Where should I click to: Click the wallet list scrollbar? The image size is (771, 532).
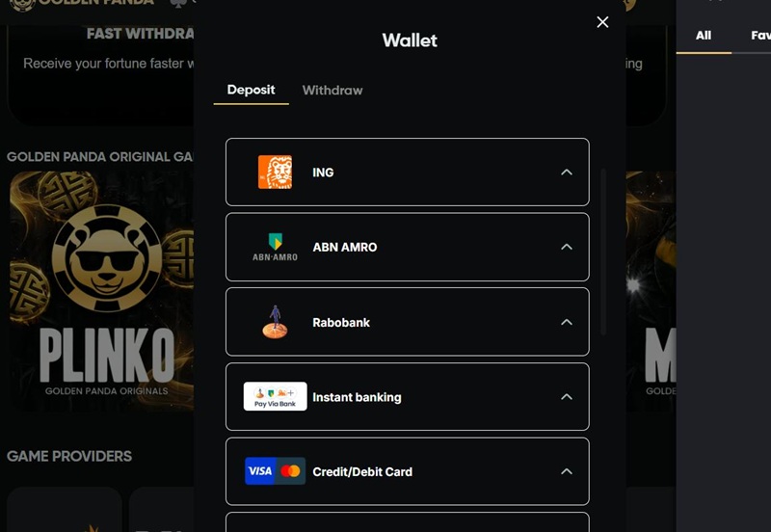point(603,252)
